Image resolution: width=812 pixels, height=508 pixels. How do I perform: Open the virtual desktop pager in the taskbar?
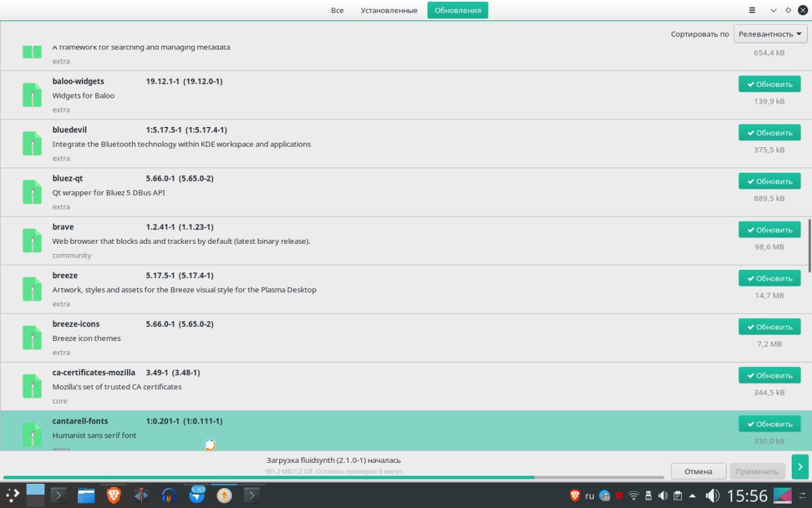pos(36,495)
